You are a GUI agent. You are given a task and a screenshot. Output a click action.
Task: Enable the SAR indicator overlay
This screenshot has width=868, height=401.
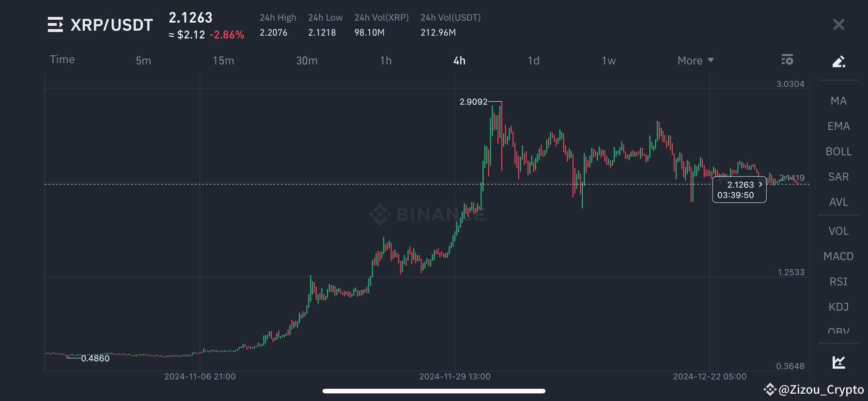(x=838, y=177)
